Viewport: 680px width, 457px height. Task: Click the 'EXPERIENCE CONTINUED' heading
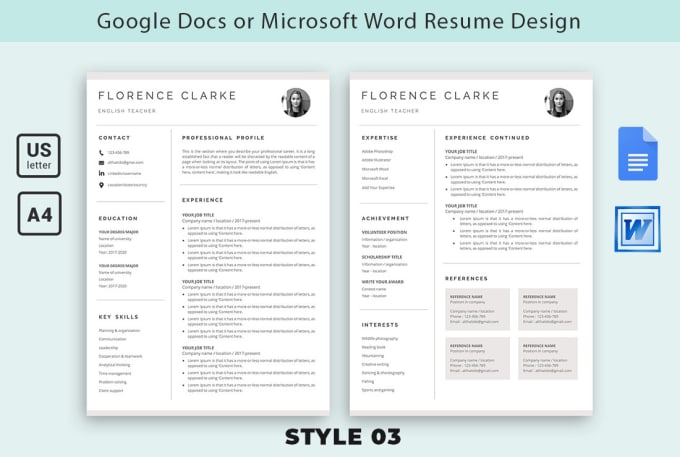487,138
